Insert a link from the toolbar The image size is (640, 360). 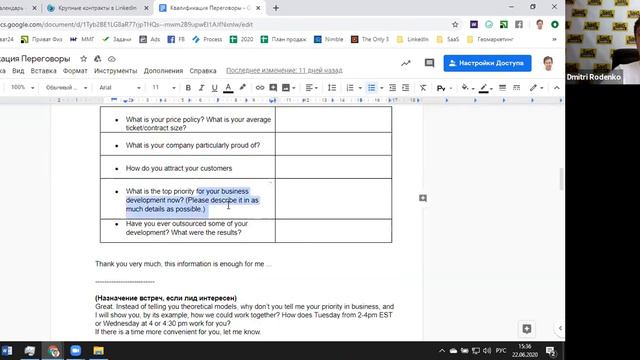[260, 88]
